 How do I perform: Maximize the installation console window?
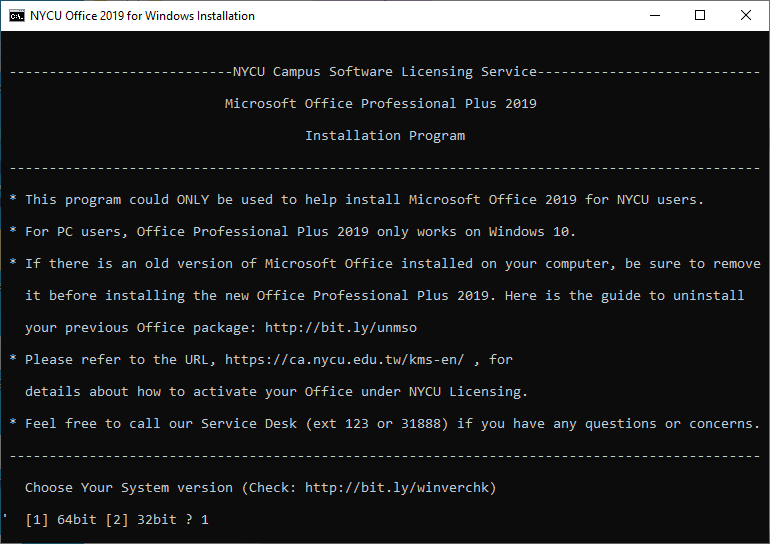700,15
